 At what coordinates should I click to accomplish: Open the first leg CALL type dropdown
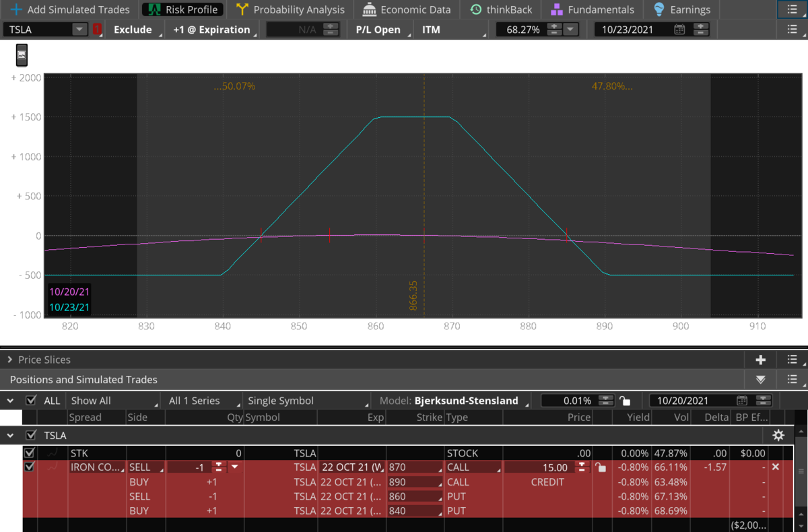click(473, 467)
